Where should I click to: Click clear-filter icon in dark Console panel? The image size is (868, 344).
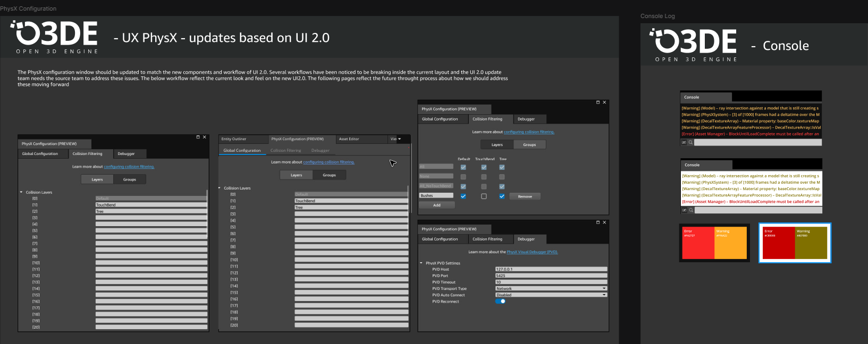coord(684,142)
